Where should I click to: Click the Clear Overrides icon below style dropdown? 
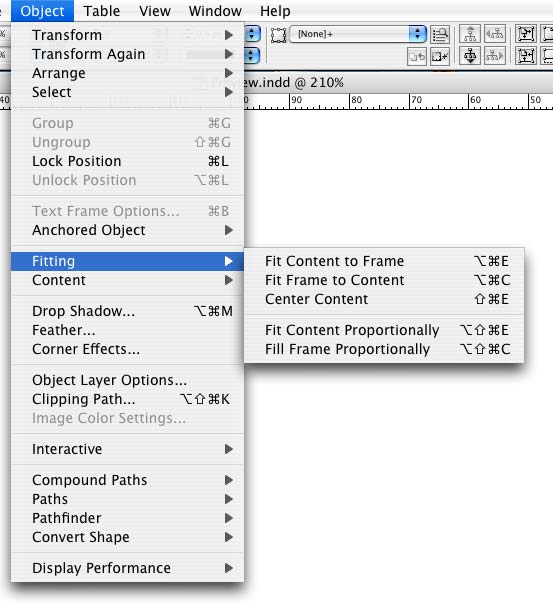pos(417,57)
